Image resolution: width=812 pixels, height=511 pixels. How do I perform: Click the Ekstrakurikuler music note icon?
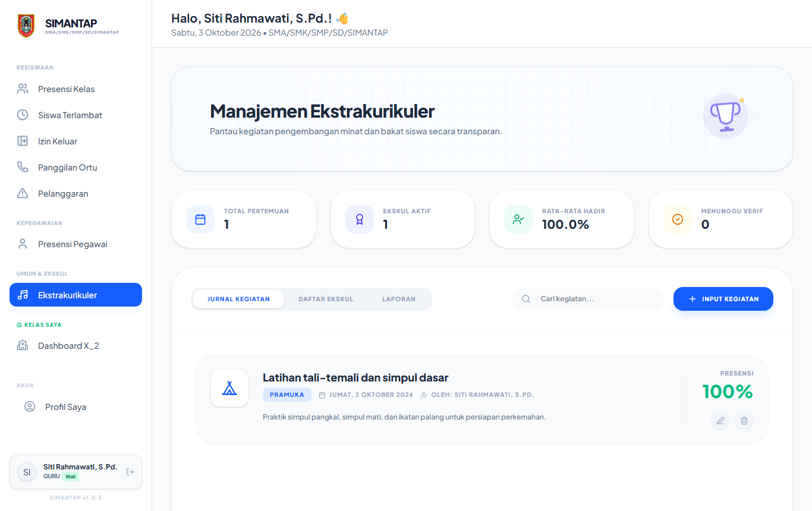[x=23, y=295]
